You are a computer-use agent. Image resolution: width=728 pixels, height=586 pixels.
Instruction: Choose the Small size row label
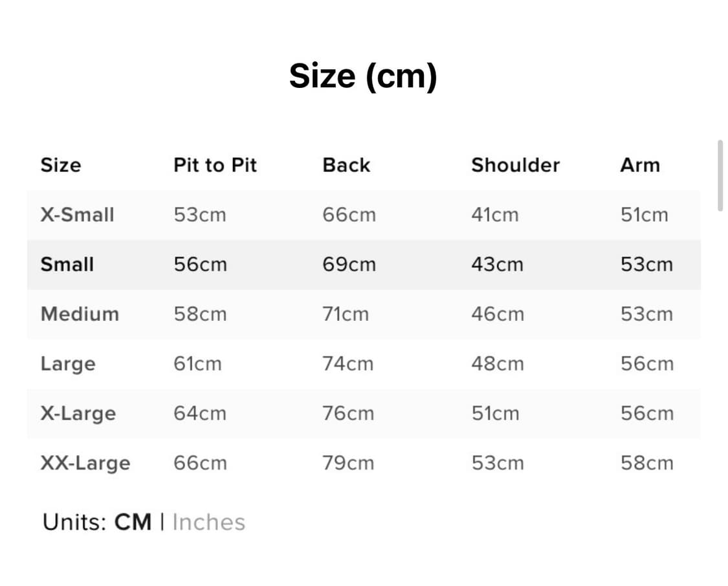tap(67, 265)
